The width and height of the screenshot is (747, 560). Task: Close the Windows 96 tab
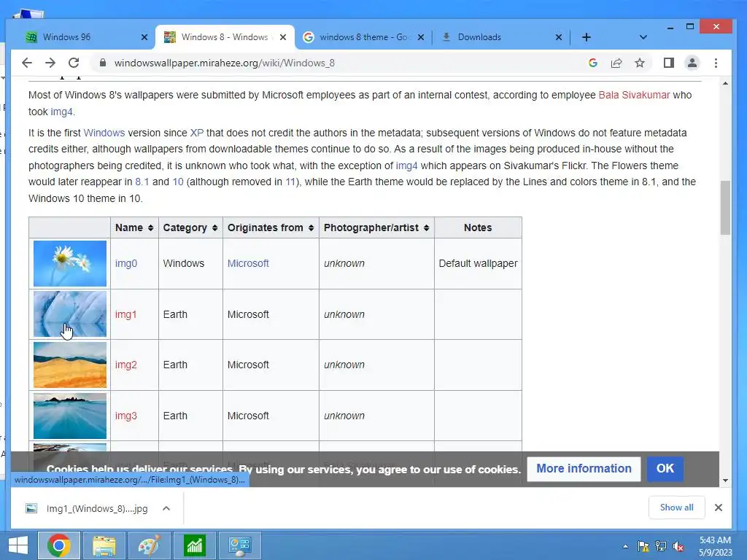144,37
